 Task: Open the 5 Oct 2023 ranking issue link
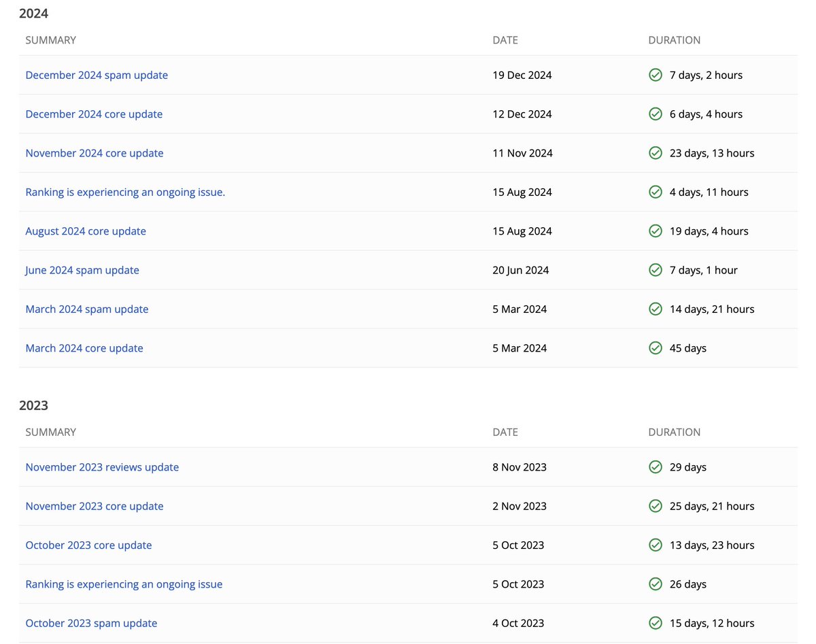(124, 584)
